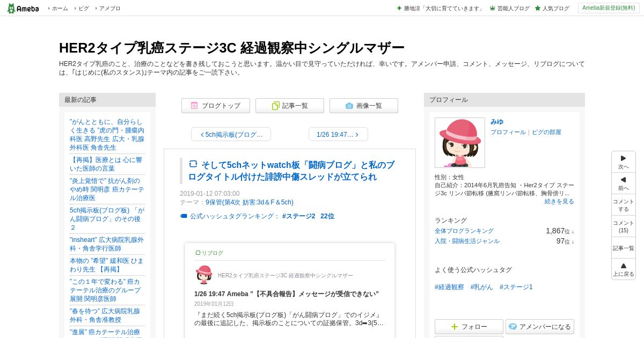Viewport: 644px width, 338px height.
Task: Open theme link 9保管(第4次 妨害:3d＆F＆5ch)
Action: tap(250, 202)
